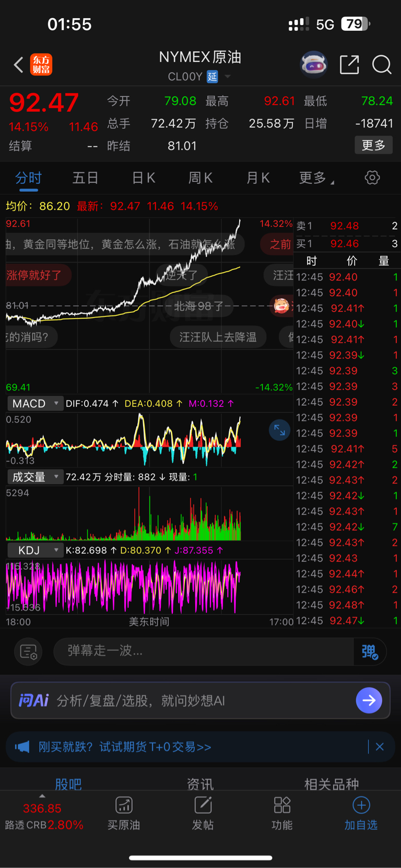
Task: Tap the 日增 -18741 value
Action: click(374, 123)
